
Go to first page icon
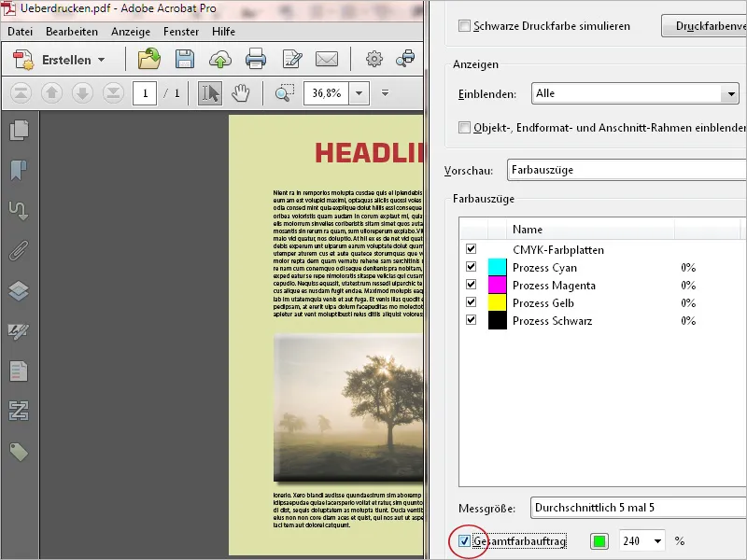coord(21,93)
